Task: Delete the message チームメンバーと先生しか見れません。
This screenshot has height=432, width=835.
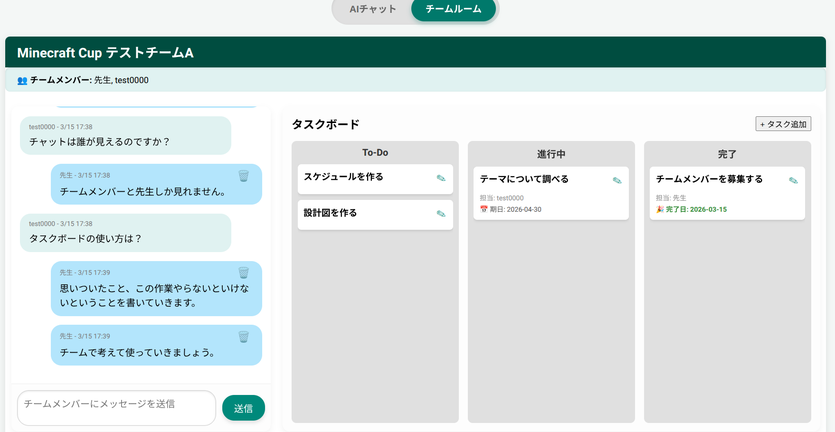Action: pyautogui.click(x=243, y=176)
